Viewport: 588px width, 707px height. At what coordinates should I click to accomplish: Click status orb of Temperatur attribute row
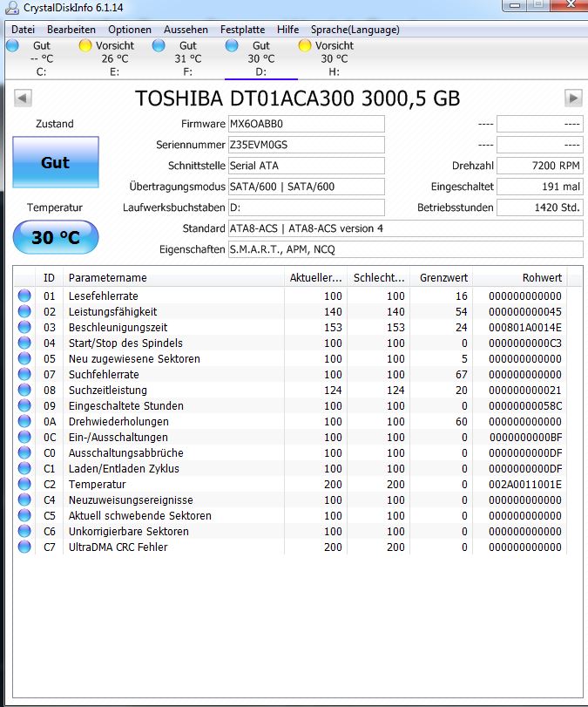[24, 484]
